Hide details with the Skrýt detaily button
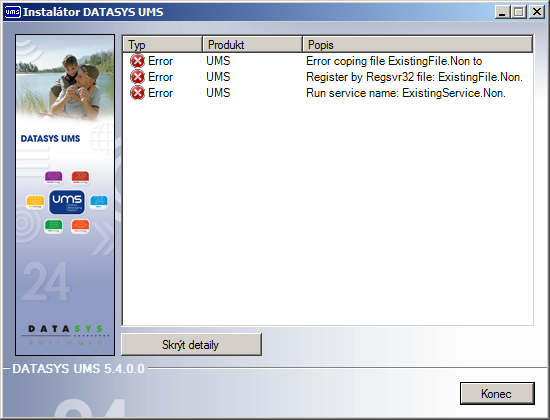Viewport: 550px width, 420px height. tap(191, 345)
